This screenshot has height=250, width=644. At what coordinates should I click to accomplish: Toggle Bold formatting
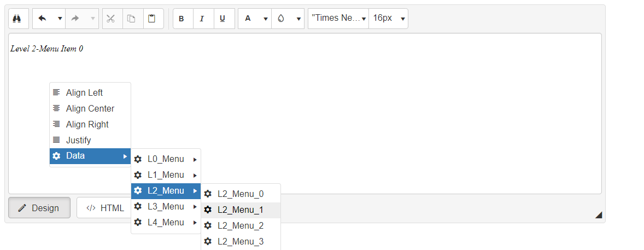[x=182, y=19]
